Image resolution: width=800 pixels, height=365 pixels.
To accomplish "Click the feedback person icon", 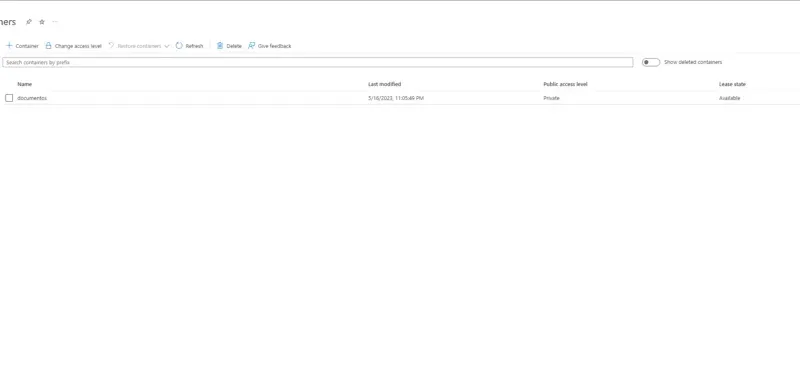I will coord(252,45).
